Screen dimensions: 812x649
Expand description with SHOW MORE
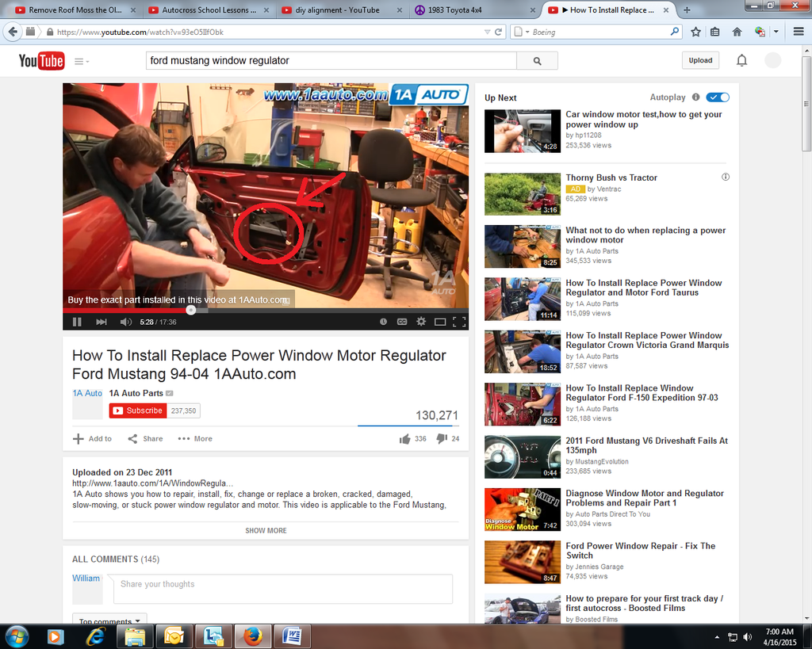point(266,530)
